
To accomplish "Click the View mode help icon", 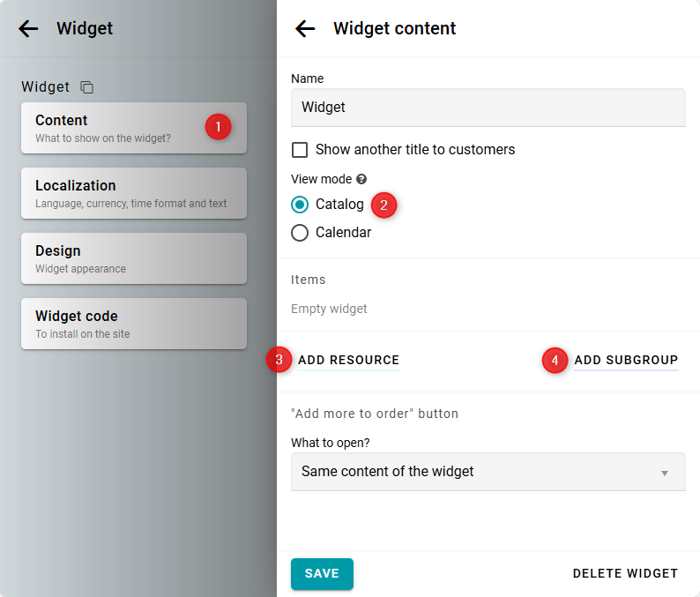I will [361, 179].
